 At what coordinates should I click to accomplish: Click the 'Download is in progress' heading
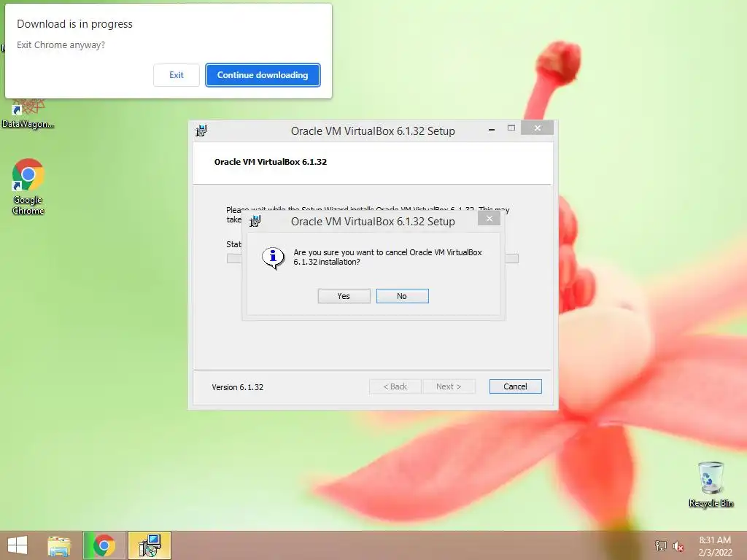75,24
